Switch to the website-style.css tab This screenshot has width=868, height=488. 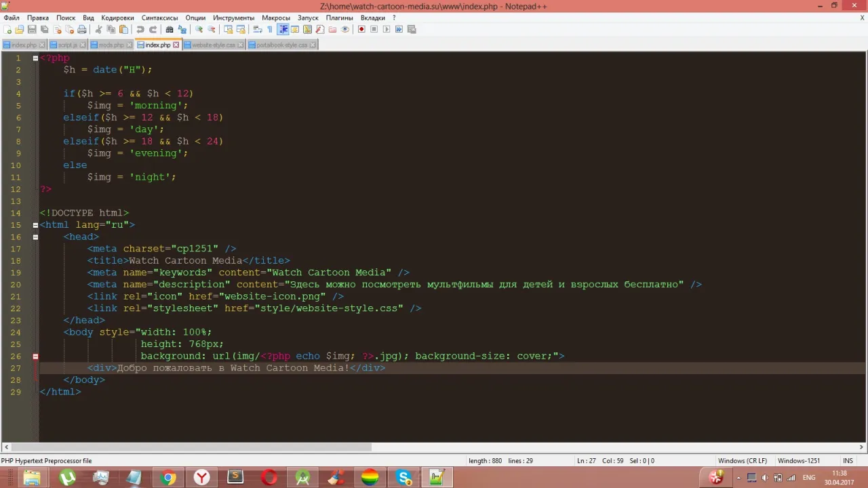pyautogui.click(x=214, y=45)
